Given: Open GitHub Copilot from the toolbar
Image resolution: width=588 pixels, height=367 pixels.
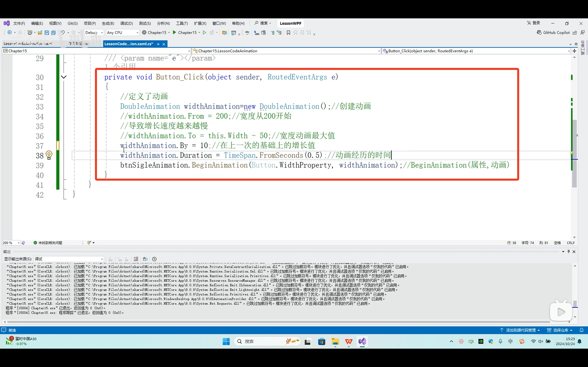Looking at the screenshot, I should [553, 33].
